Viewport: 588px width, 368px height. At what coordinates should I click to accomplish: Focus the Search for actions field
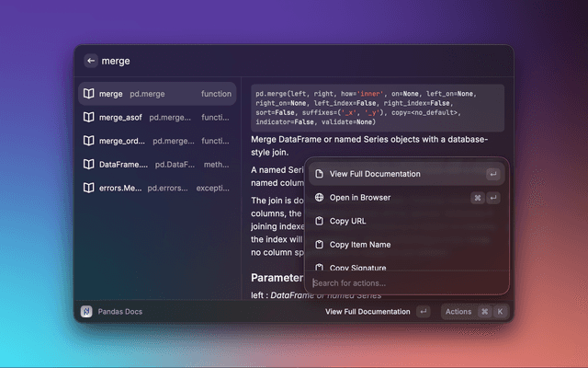(x=404, y=282)
